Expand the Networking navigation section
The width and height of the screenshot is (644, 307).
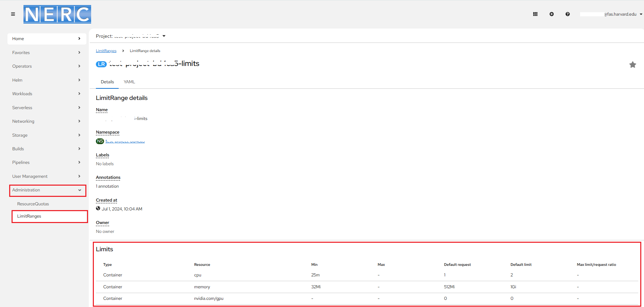pyautogui.click(x=47, y=121)
